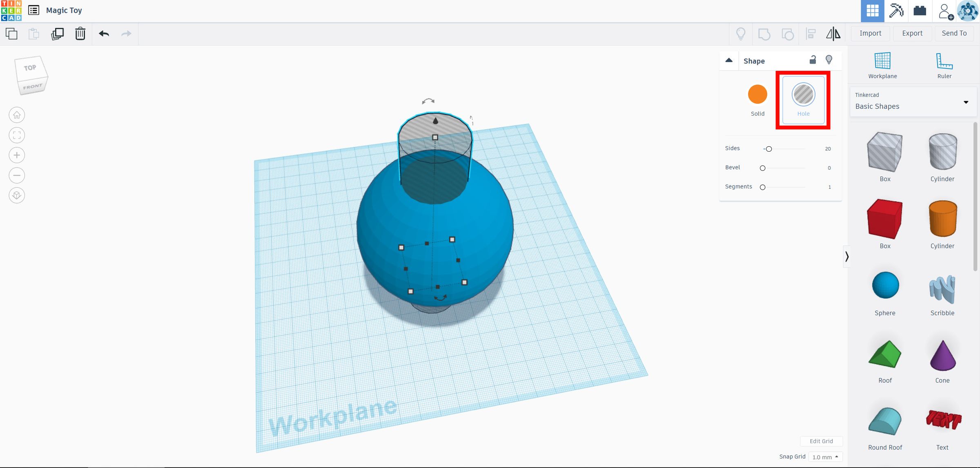Image resolution: width=980 pixels, height=468 pixels.
Task: Toggle the shape lock icon
Action: (813, 60)
